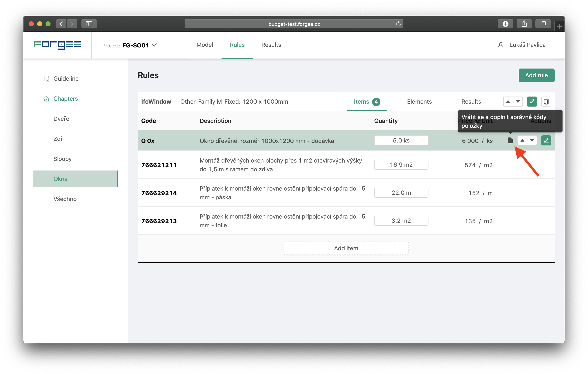Click the Chapters home icon

tap(46, 99)
